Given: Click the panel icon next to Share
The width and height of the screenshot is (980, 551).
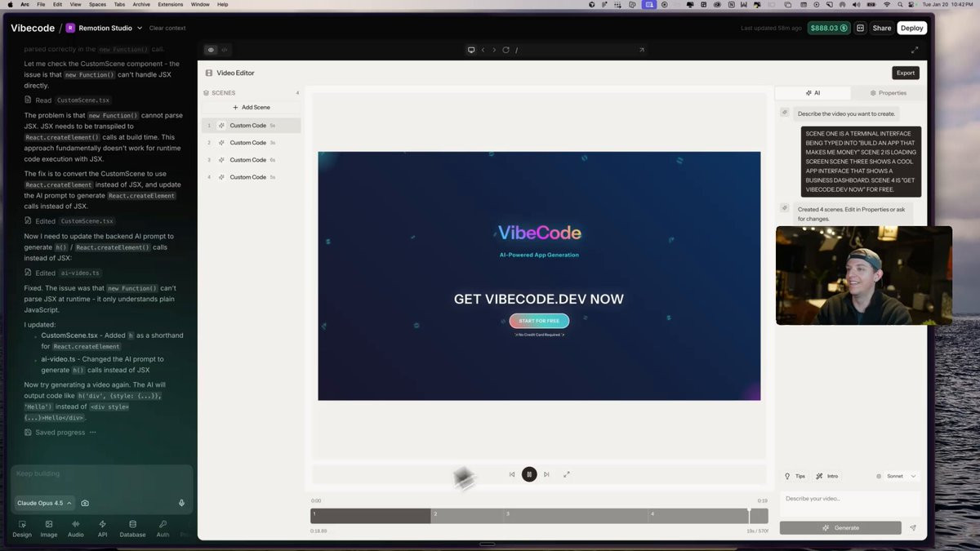Looking at the screenshot, I should pos(860,28).
